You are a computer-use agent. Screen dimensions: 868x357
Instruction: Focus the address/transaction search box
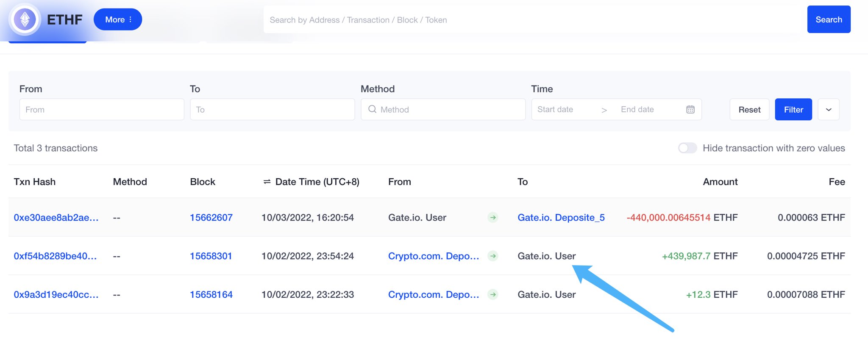[533, 19]
